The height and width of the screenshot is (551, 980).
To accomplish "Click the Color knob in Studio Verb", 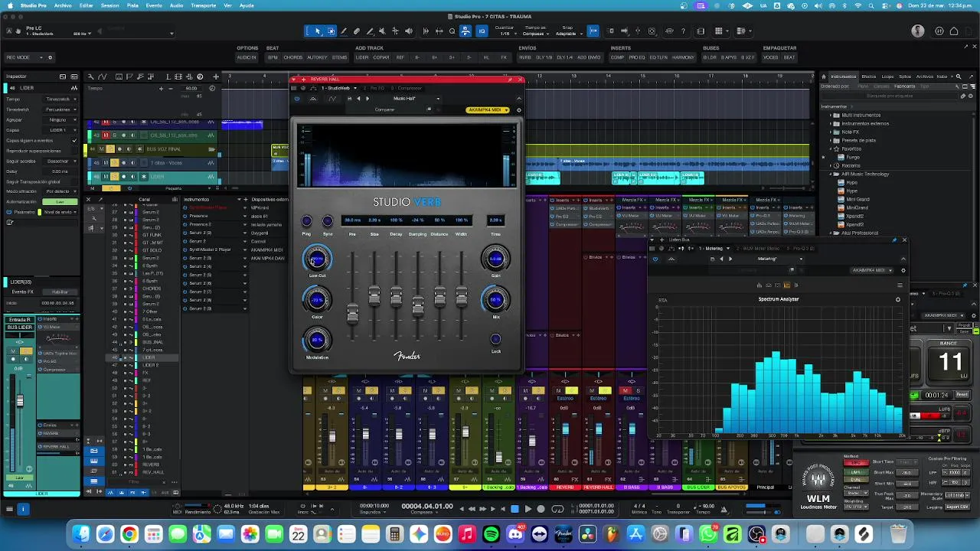I will tap(317, 299).
